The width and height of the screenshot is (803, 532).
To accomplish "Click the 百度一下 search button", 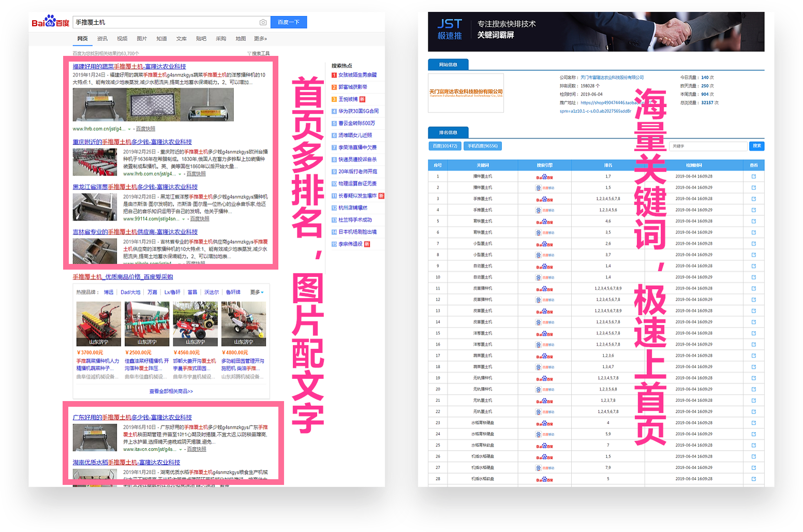I will click(x=289, y=22).
